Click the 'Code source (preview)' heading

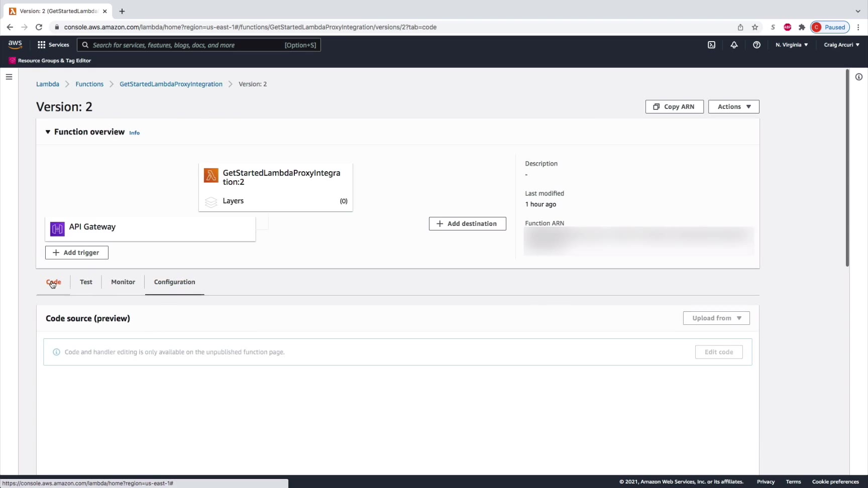pos(88,318)
